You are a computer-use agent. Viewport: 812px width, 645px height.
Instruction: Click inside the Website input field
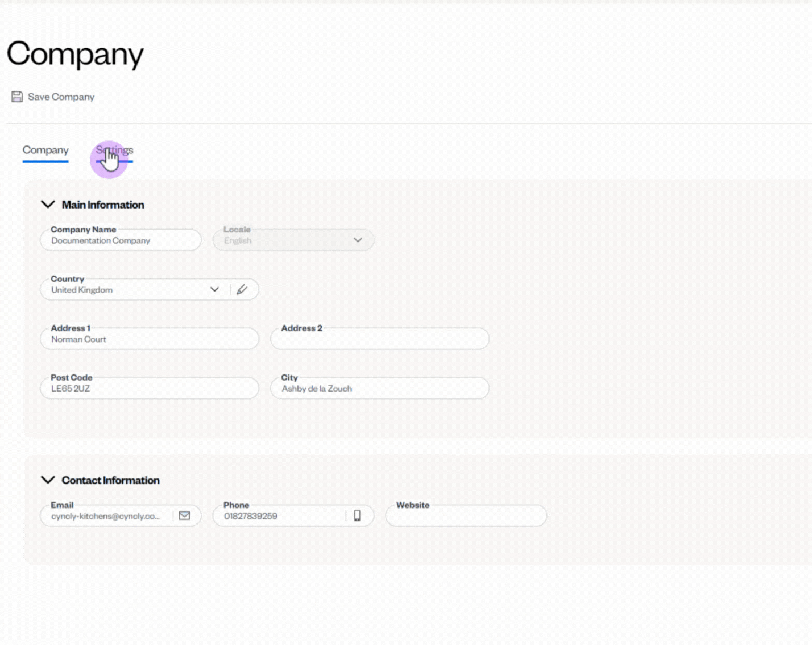tap(465, 515)
